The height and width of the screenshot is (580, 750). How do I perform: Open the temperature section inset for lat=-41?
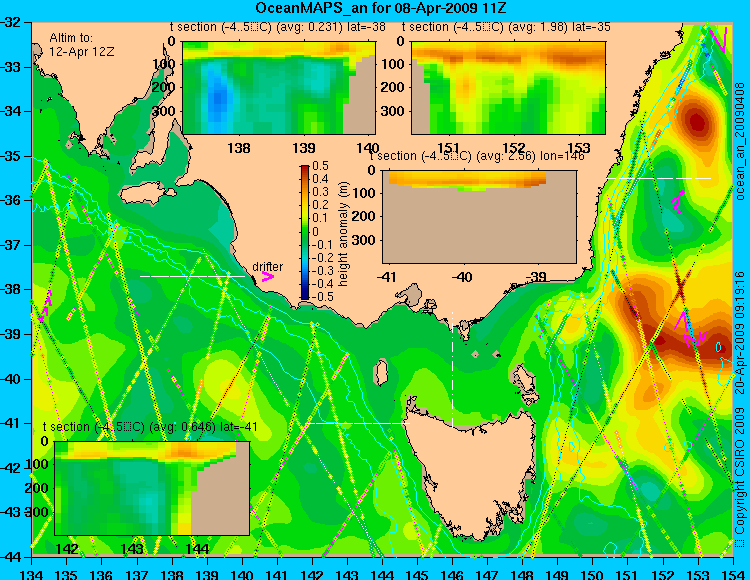point(152,488)
